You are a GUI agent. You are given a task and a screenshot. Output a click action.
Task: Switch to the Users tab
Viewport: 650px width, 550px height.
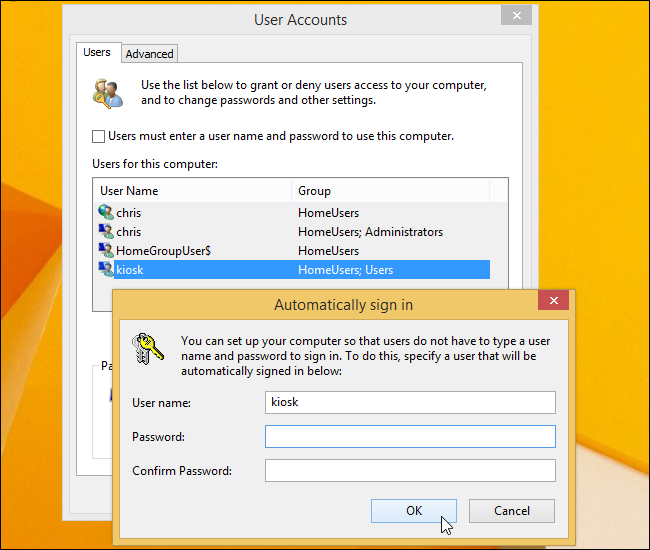pyautogui.click(x=97, y=52)
